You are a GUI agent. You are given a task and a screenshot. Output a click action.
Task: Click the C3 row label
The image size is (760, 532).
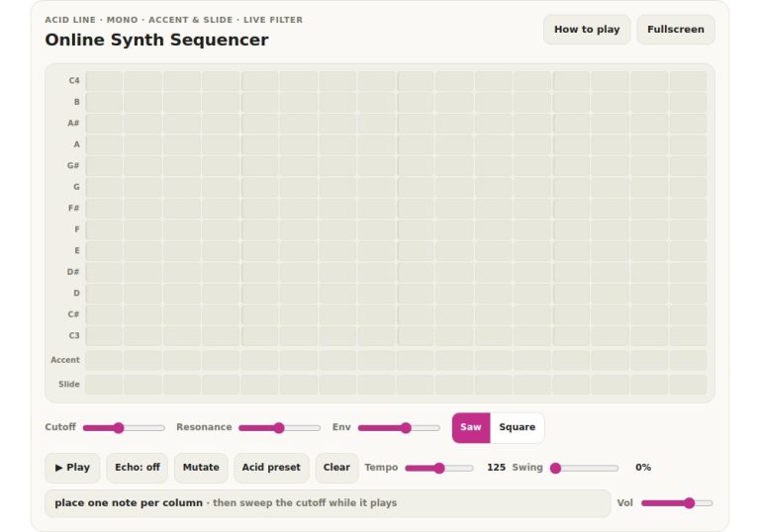coord(73,336)
